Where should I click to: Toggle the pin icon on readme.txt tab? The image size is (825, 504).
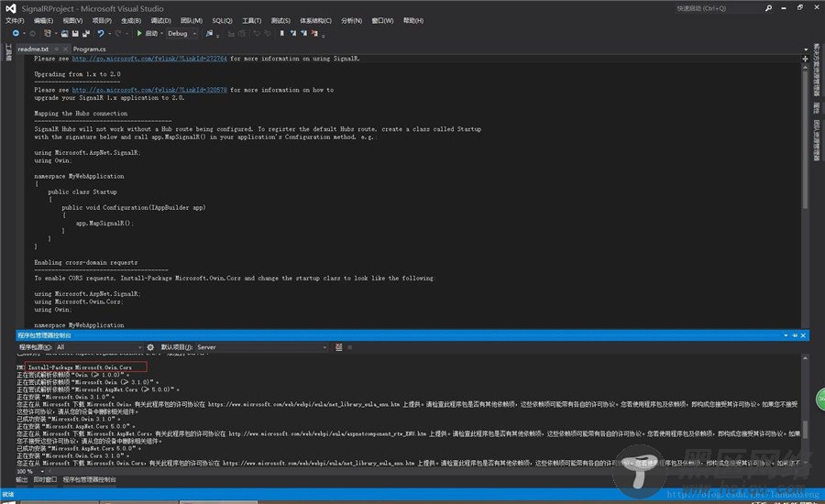click(57, 49)
